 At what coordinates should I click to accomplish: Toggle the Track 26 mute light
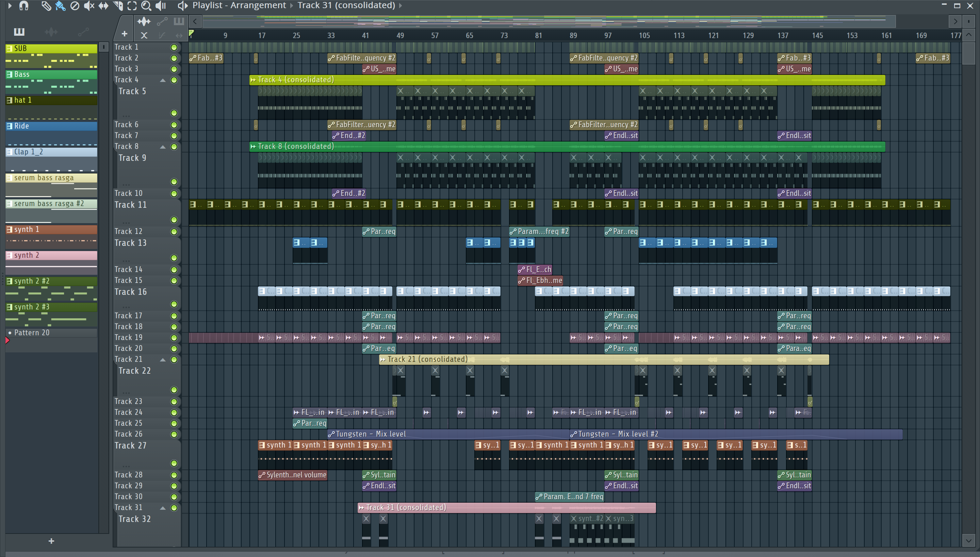click(174, 434)
